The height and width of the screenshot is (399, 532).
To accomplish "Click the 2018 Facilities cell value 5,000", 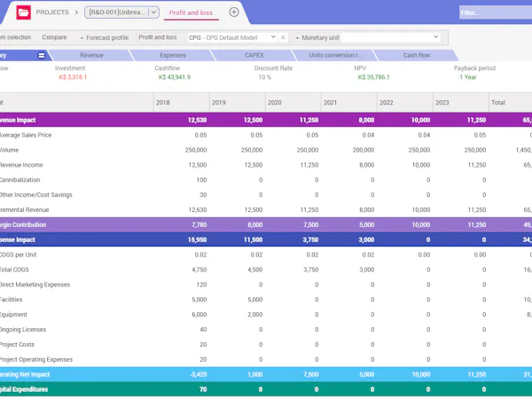I will [199, 300].
